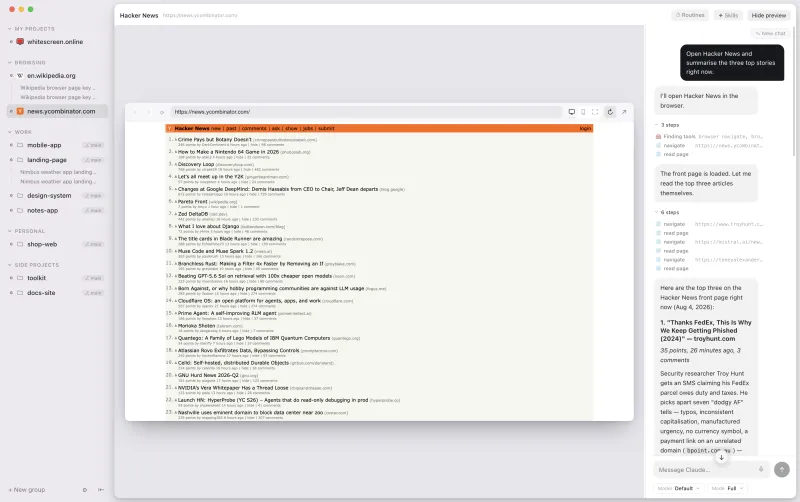Click the notes-app folder icon
Screen dimensions: 800x502
pyautogui.click(x=20, y=210)
